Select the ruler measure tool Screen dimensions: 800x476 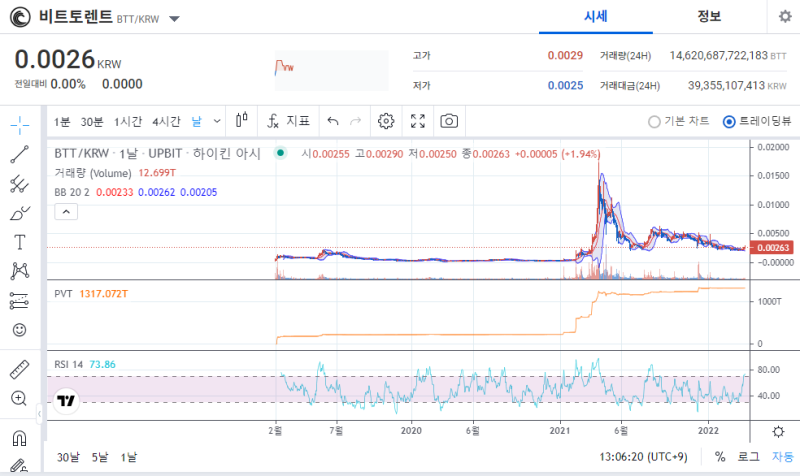(20, 369)
